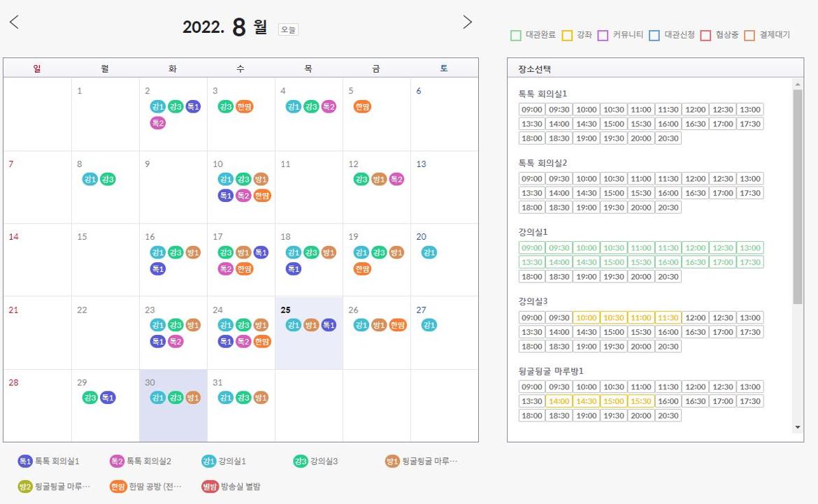
Task: Click the 강1 badge on August 20
Action: click(429, 252)
